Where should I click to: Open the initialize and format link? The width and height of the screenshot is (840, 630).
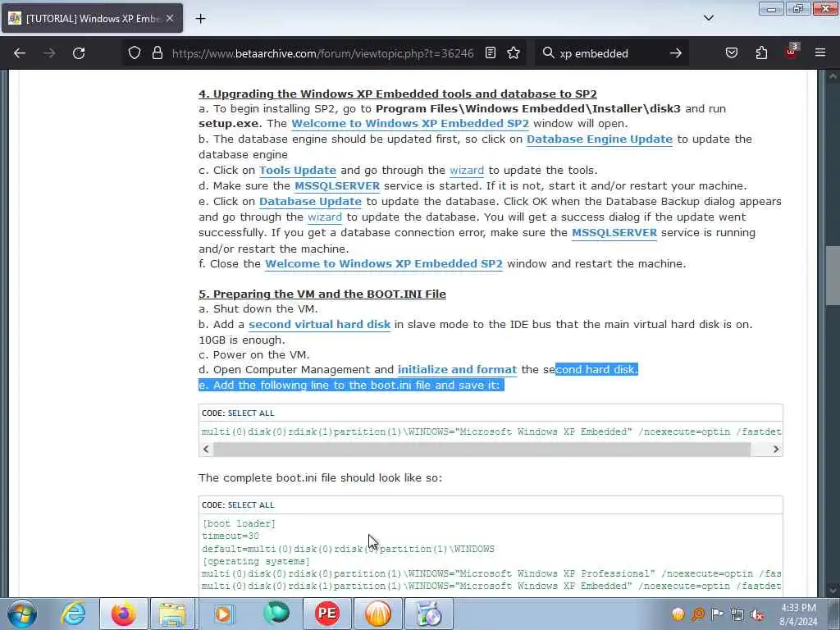pyautogui.click(x=457, y=370)
